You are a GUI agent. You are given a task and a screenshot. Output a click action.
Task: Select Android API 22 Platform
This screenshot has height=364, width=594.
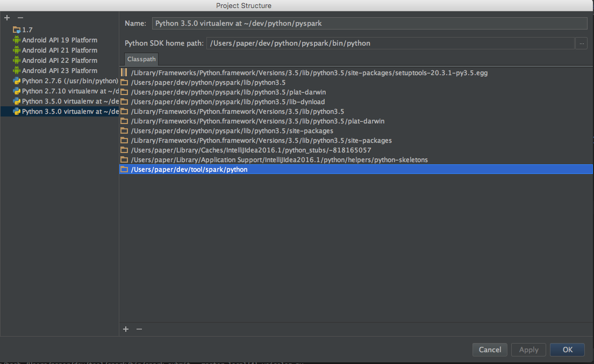[60, 60]
